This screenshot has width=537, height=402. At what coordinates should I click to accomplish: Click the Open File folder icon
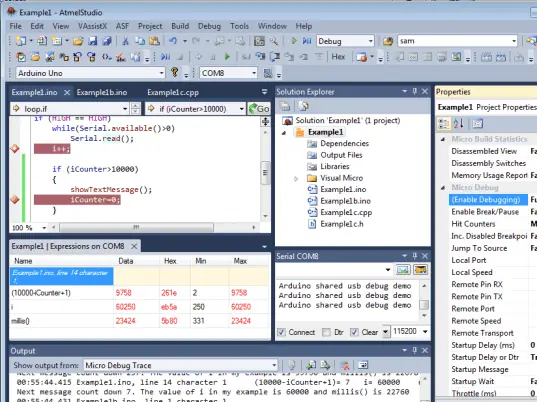point(78,41)
